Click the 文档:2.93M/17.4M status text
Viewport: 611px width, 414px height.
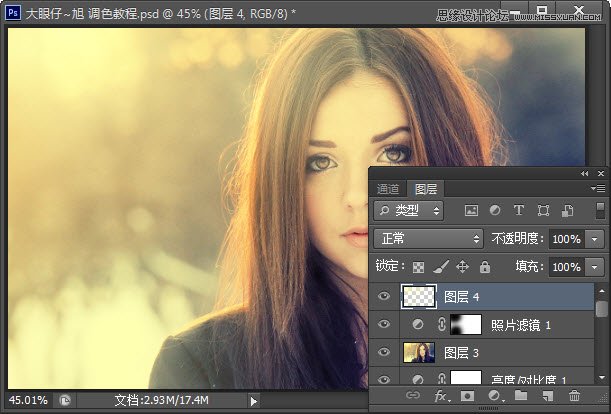click(x=161, y=400)
